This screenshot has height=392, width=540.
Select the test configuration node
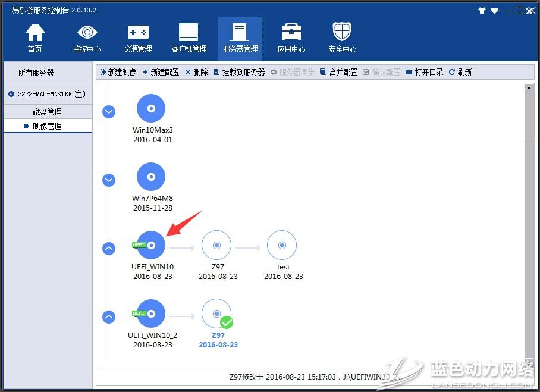[x=282, y=245]
